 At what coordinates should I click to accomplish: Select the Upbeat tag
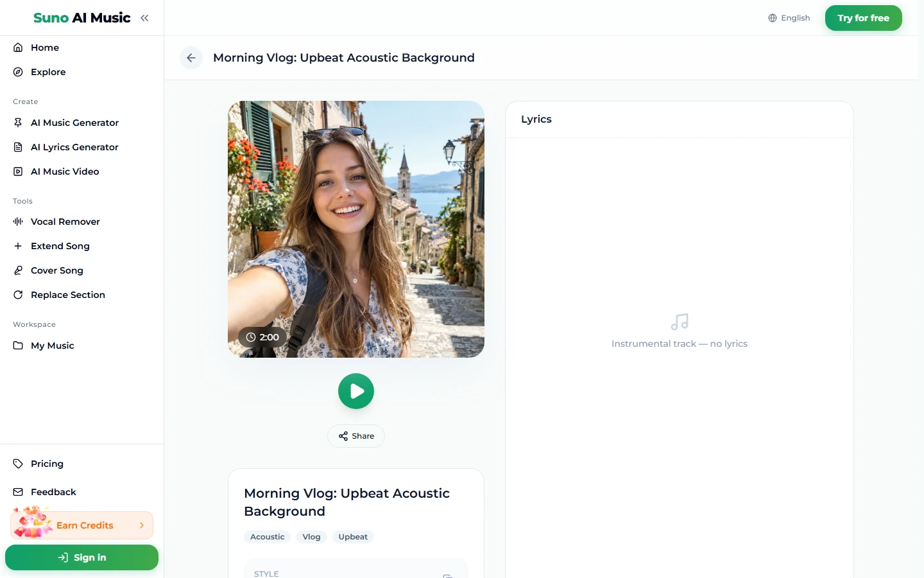tap(353, 537)
